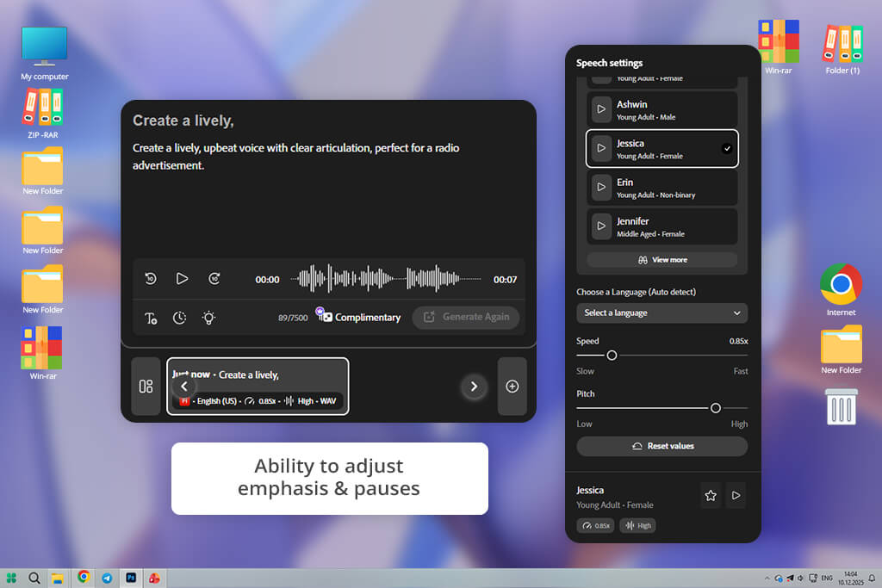Open ZIP -RAR desktop icon
The width and height of the screenshot is (882, 588).
(x=43, y=114)
